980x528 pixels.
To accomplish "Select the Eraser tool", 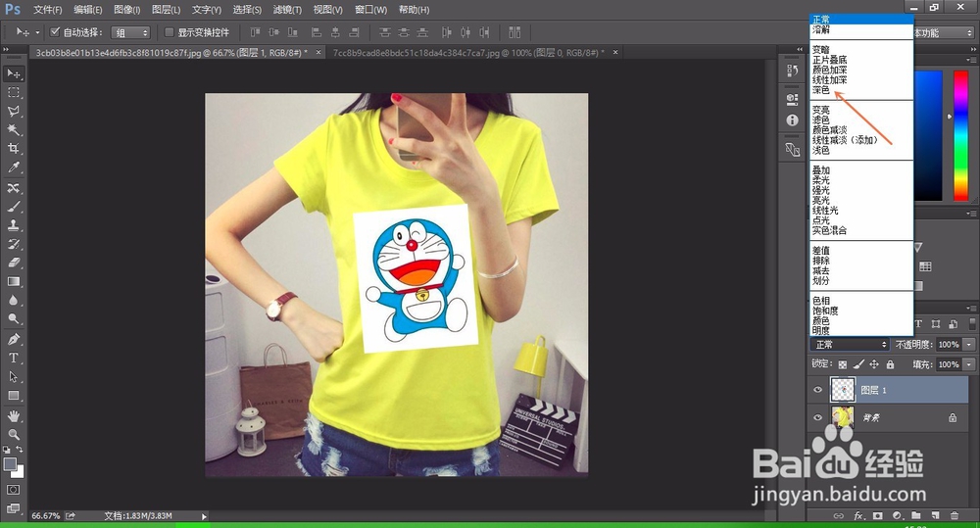I will [13, 264].
